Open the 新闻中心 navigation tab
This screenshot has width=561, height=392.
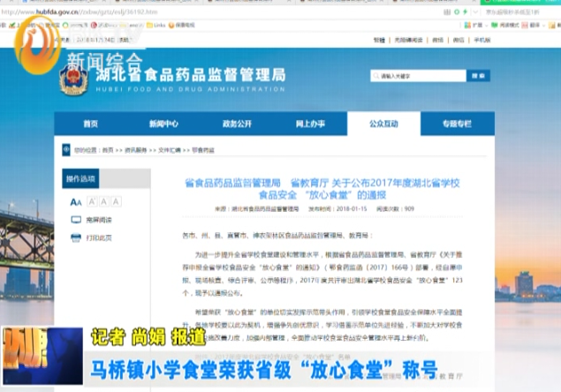pos(163,124)
